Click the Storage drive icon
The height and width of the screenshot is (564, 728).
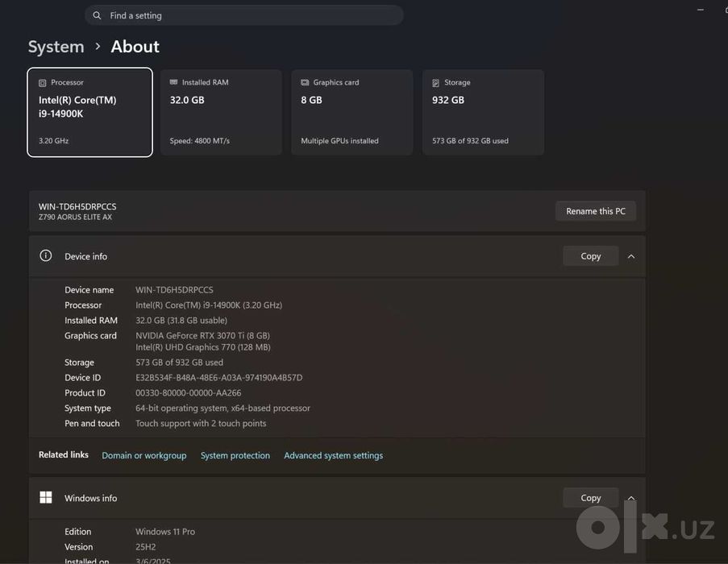click(435, 82)
